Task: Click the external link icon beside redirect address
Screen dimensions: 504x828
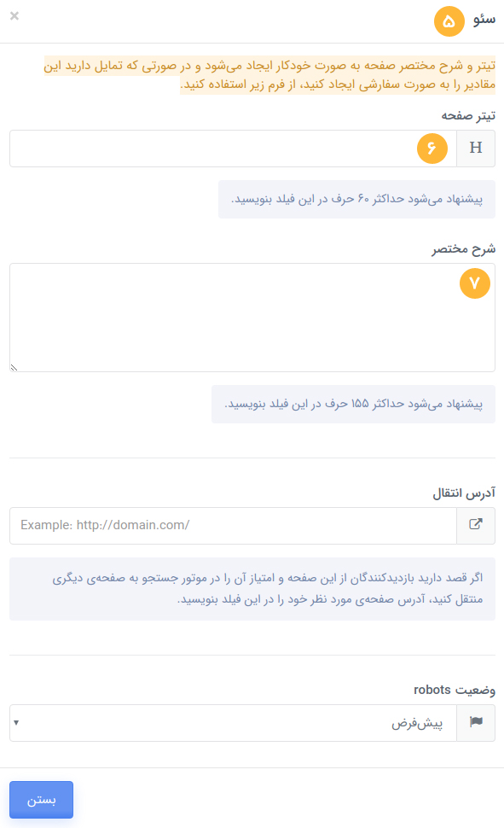Action: point(476,526)
